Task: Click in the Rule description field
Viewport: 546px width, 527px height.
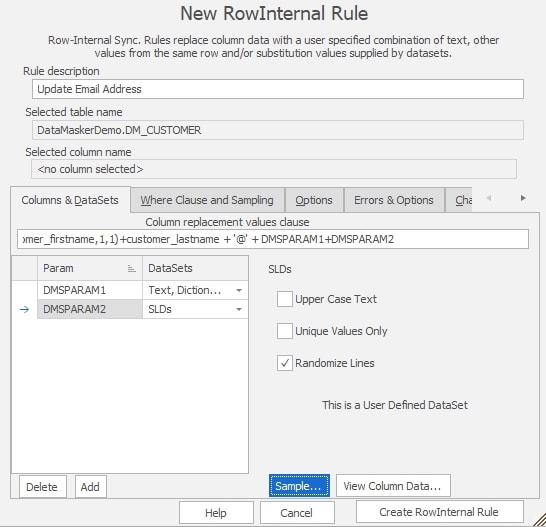Action: (278, 89)
